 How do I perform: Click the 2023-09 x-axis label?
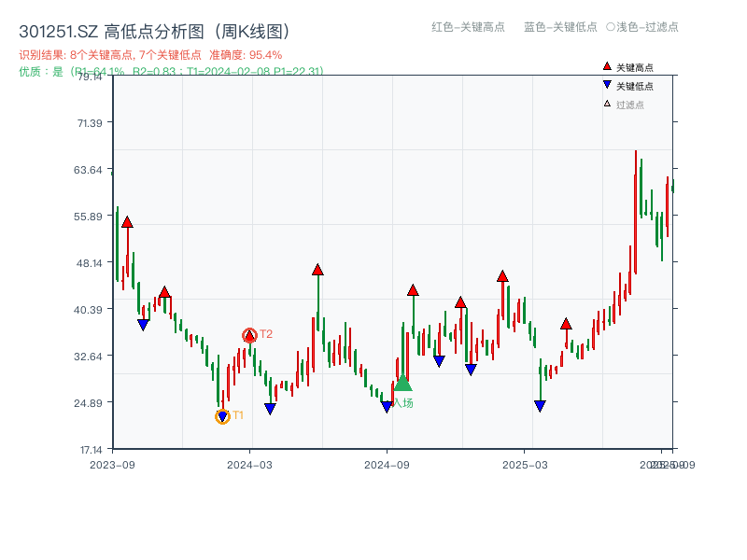tap(112, 465)
